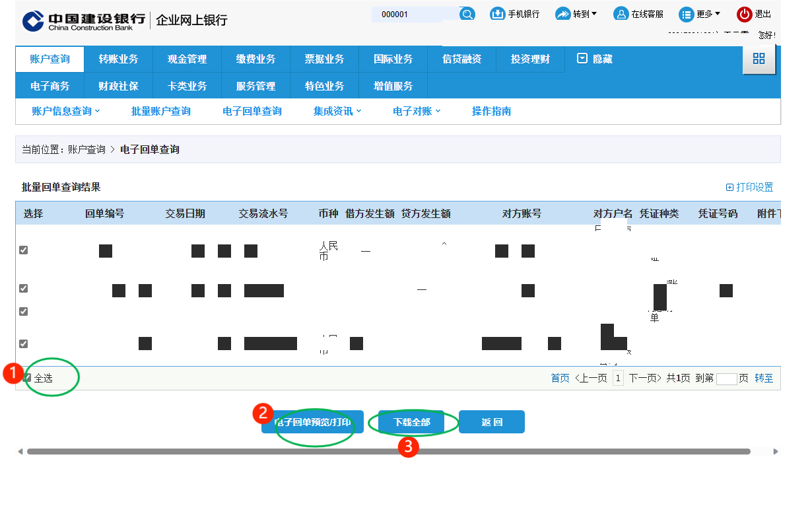812x510 pixels.
Task: Click the China Construction Bank logo
Action: pyautogui.click(x=32, y=20)
